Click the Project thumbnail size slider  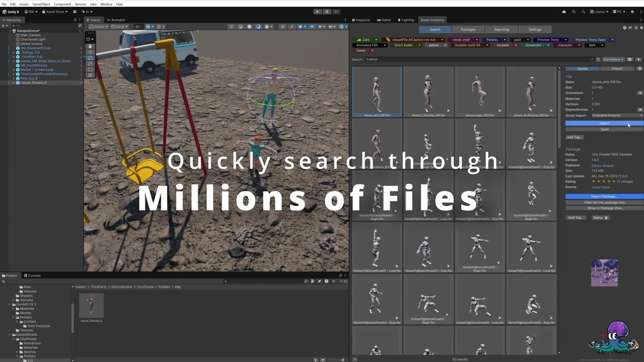click(x=338, y=359)
